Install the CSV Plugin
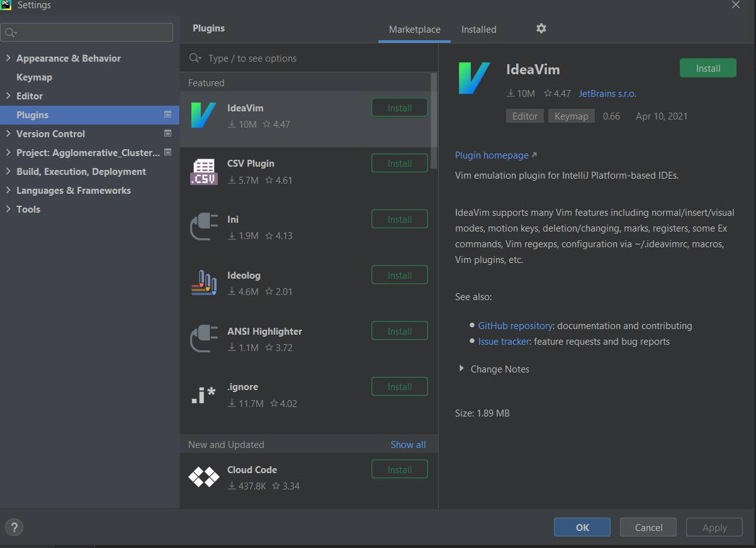Viewport: 756px width, 548px height. [x=400, y=163]
